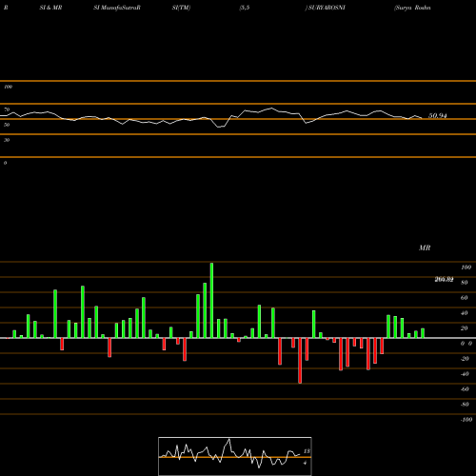Click the current RSI value 50.94
Image resolution: width=476 pixels, height=476 pixels.
pos(438,116)
